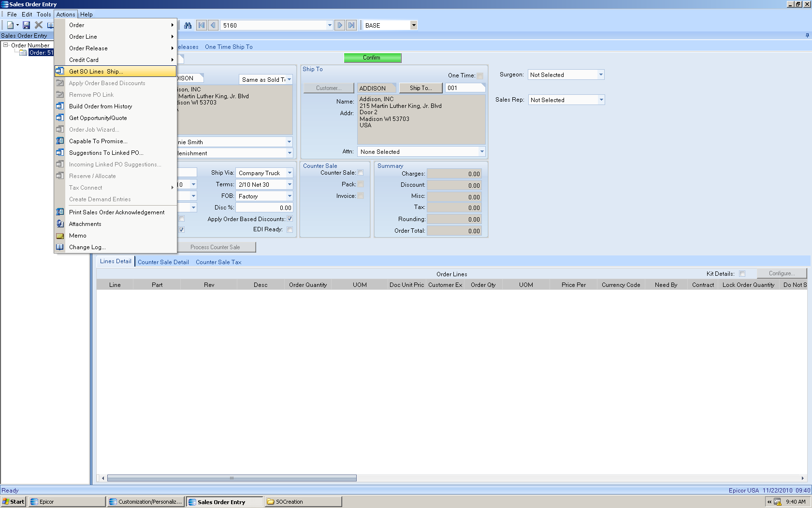This screenshot has height=508, width=812.
Task: Click the Apply Order Based Discounts icon
Action: (60, 83)
